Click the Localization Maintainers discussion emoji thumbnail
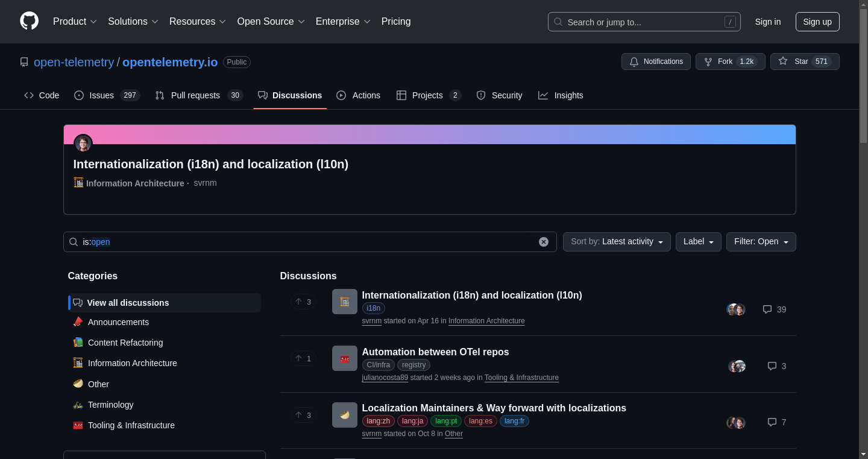Image resolution: width=868 pixels, height=459 pixels. (345, 415)
